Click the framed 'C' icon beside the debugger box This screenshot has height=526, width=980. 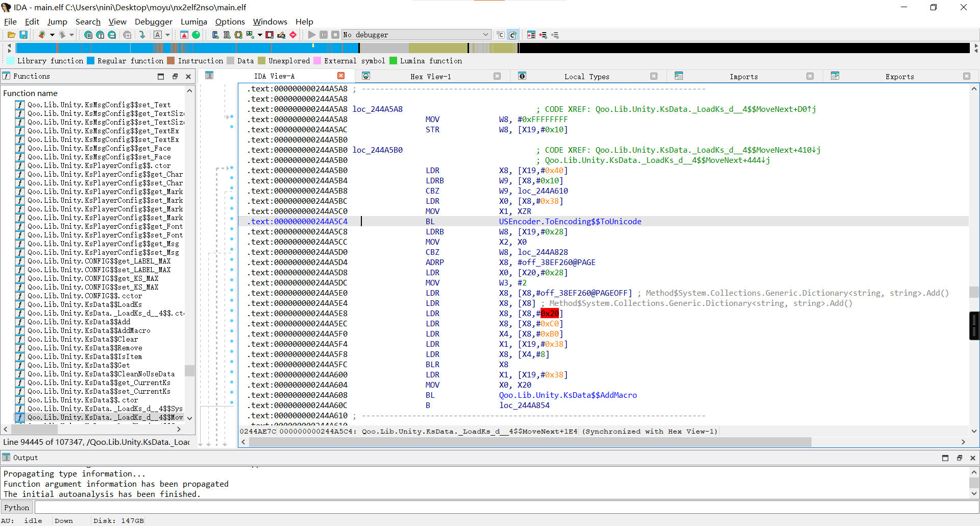tap(501, 35)
